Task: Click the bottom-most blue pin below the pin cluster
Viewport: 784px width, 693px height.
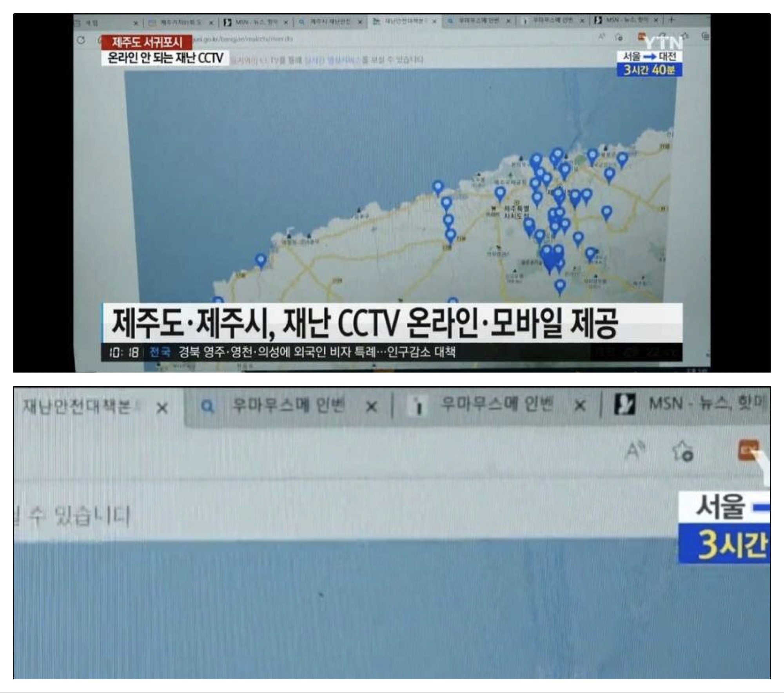Action: click(560, 285)
